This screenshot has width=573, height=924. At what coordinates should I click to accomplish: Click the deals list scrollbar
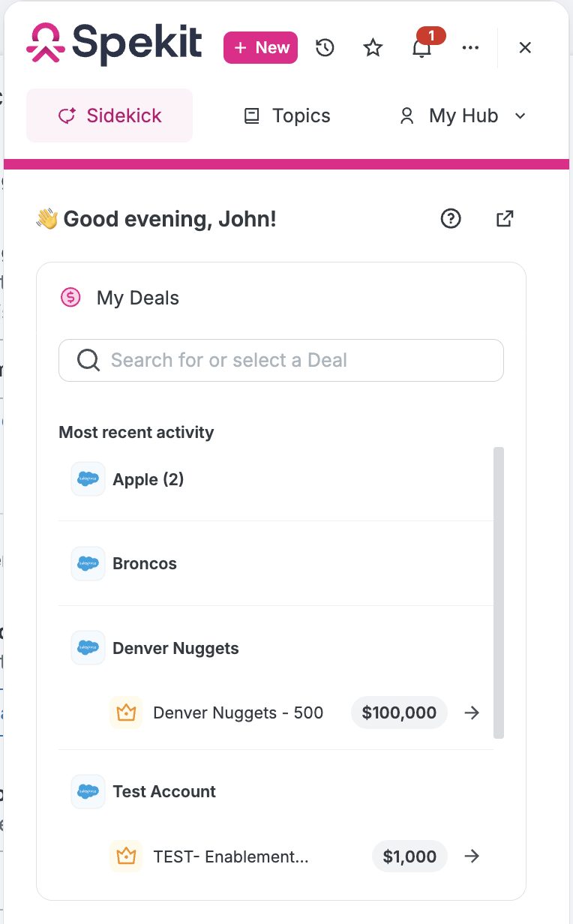499,592
